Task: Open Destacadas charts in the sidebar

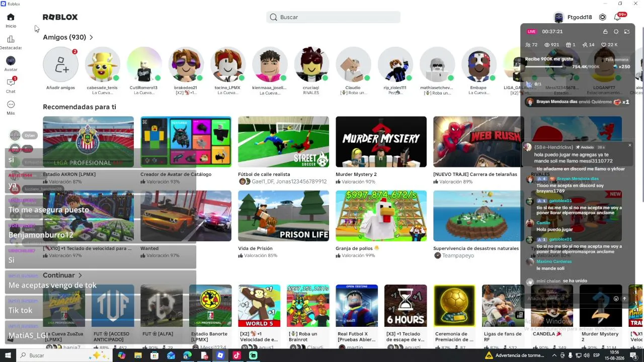Action: (11, 43)
